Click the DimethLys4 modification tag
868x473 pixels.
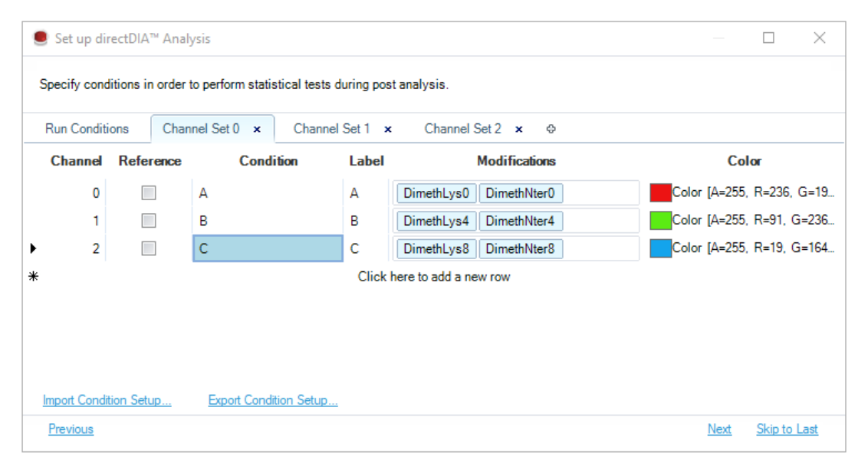tap(436, 221)
